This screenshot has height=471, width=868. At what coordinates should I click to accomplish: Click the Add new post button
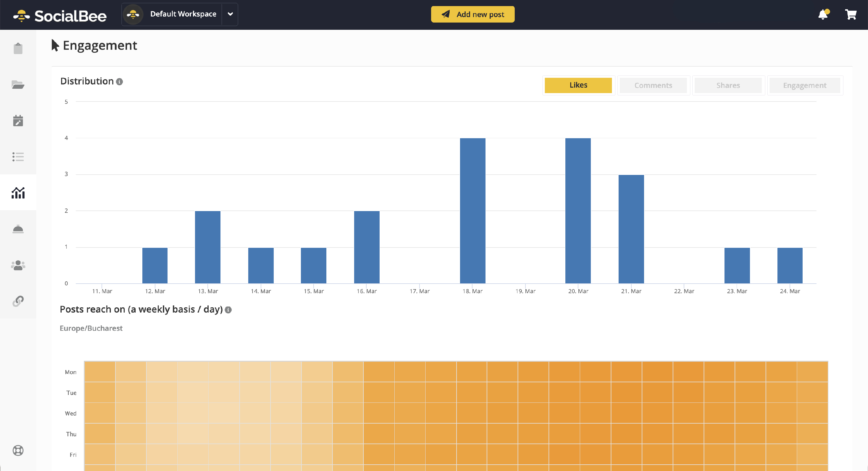coord(473,14)
